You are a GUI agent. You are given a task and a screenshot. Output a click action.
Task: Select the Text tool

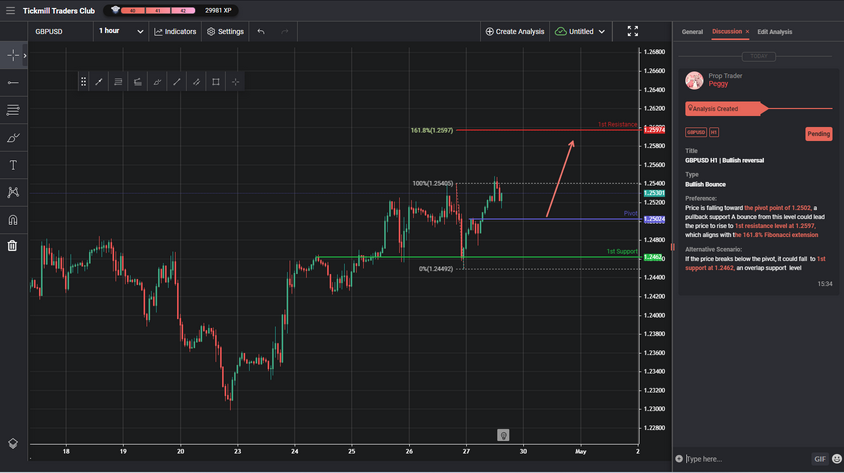pos(13,165)
